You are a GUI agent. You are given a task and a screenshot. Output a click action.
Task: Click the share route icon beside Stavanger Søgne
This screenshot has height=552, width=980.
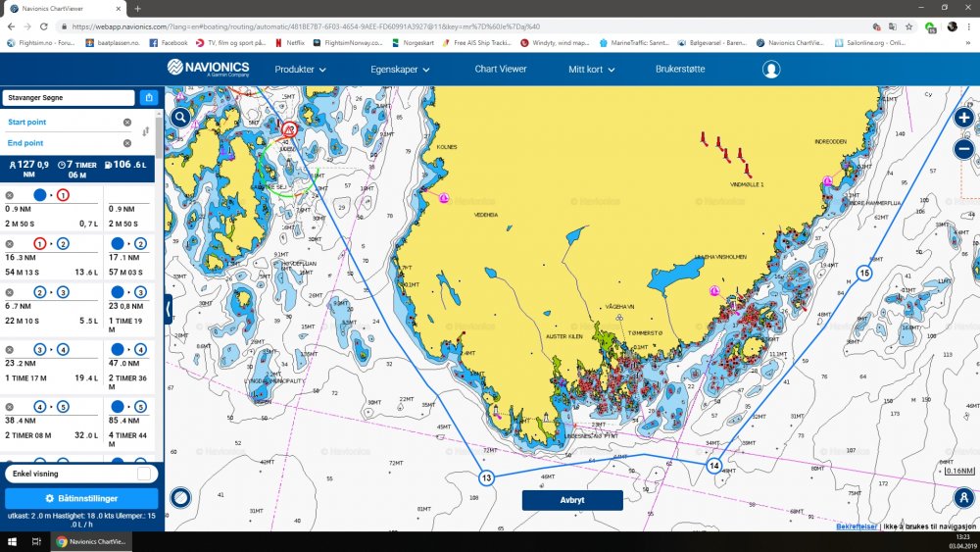click(149, 97)
